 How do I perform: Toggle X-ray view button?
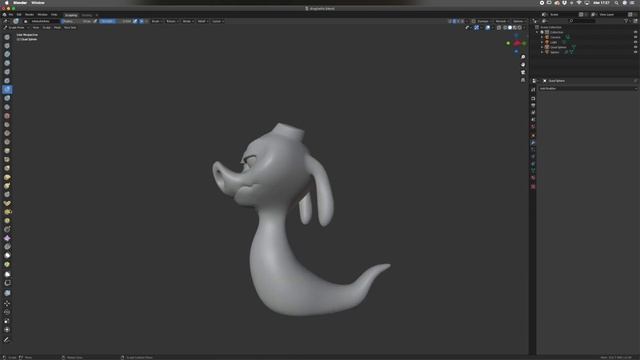pyautogui.click(x=499, y=28)
